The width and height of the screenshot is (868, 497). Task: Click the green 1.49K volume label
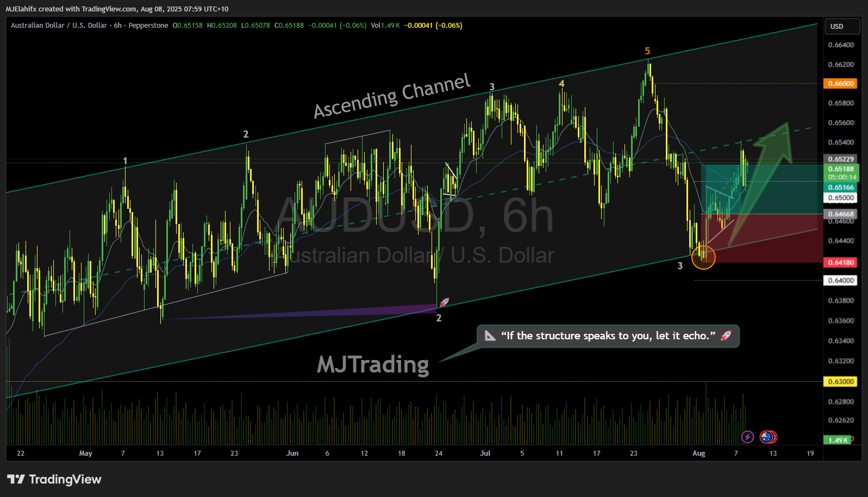[838, 440]
